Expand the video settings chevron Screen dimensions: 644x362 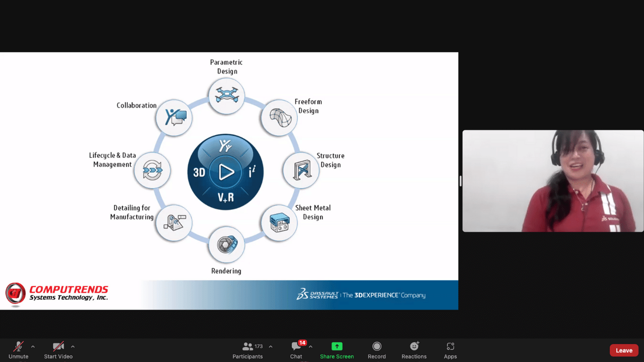pyautogui.click(x=73, y=346)
